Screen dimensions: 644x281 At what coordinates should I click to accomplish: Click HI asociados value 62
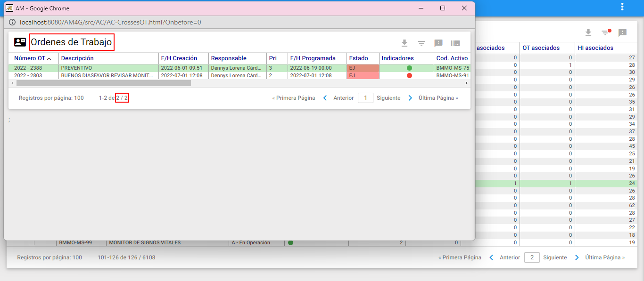pos(632,205)
